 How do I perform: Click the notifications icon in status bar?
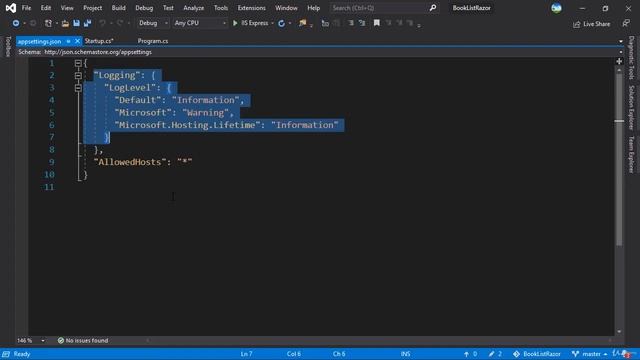[x=625, y=354]
